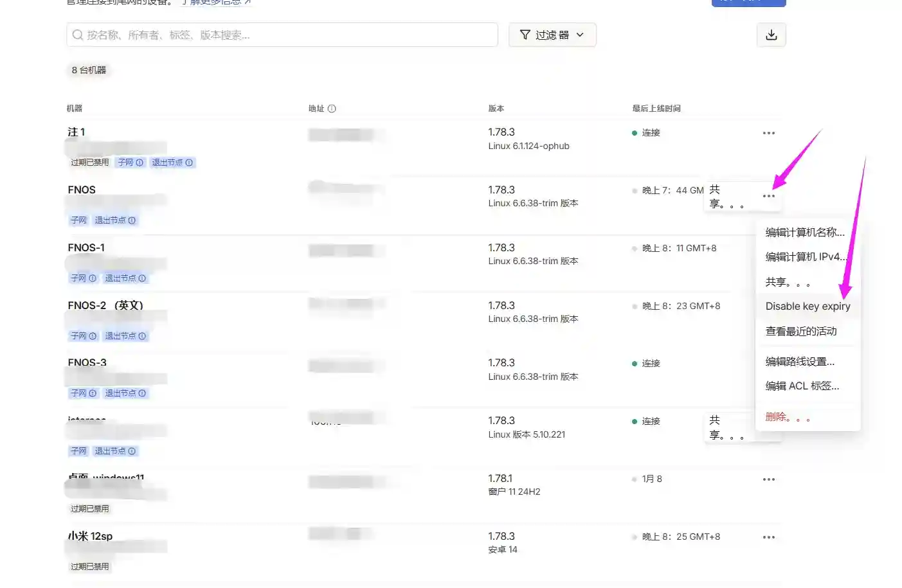902x588 pixels.
Task: Click the info icon beside the 地址 column header
Action: point(332,108)
